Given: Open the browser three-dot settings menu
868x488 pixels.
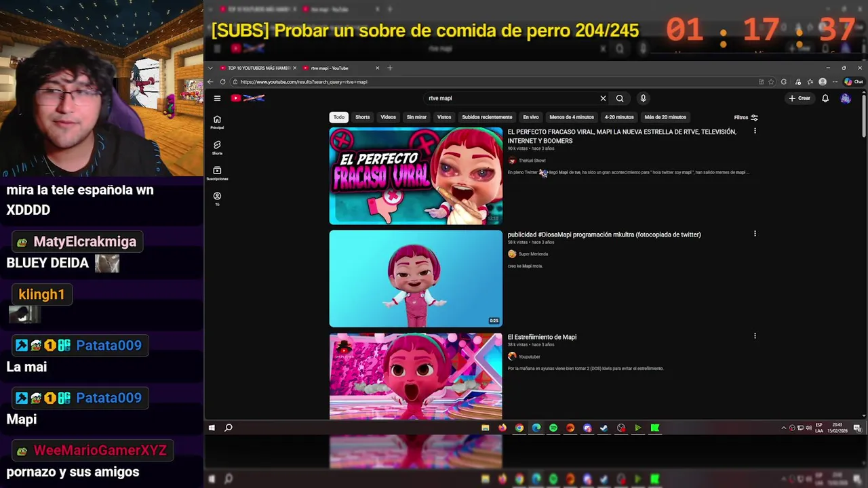Looking at the screenshot, I should pyautogui.click(x=835, y=82).
